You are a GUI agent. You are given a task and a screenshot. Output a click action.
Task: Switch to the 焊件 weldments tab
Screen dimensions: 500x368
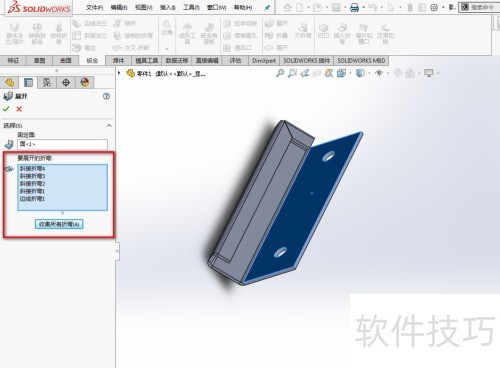[119, 61]
